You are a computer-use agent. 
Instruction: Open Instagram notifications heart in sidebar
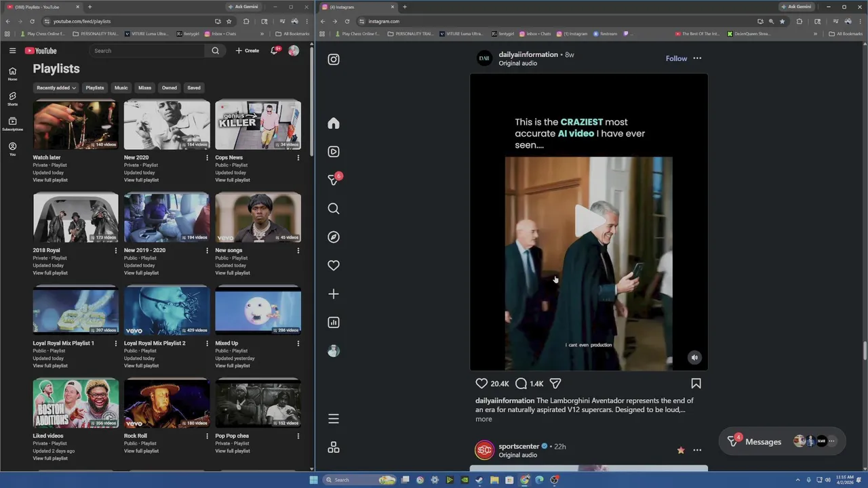pos(334,266)
